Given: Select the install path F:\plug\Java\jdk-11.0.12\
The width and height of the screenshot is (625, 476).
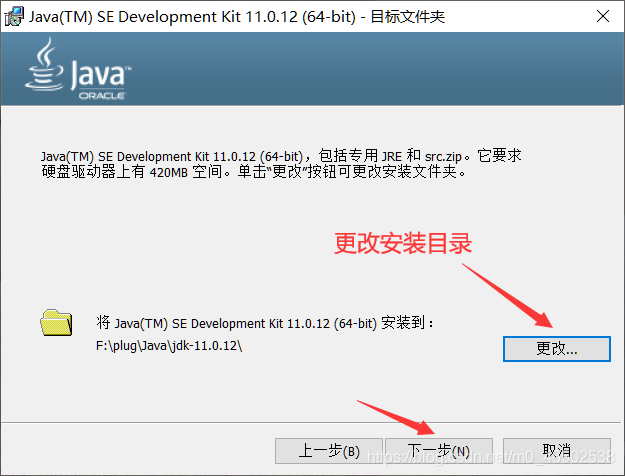Looking at the screenshot, I should (169, 346).
